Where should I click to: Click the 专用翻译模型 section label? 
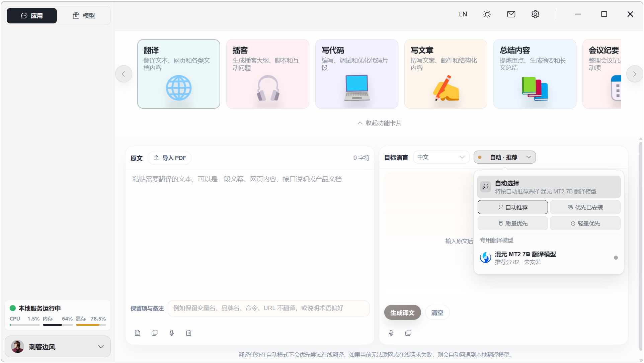point(497,240)
